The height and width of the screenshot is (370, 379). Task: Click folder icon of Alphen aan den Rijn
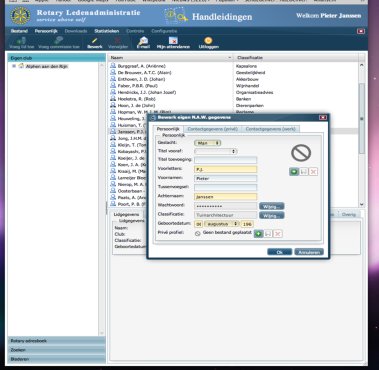pos(21,66)
